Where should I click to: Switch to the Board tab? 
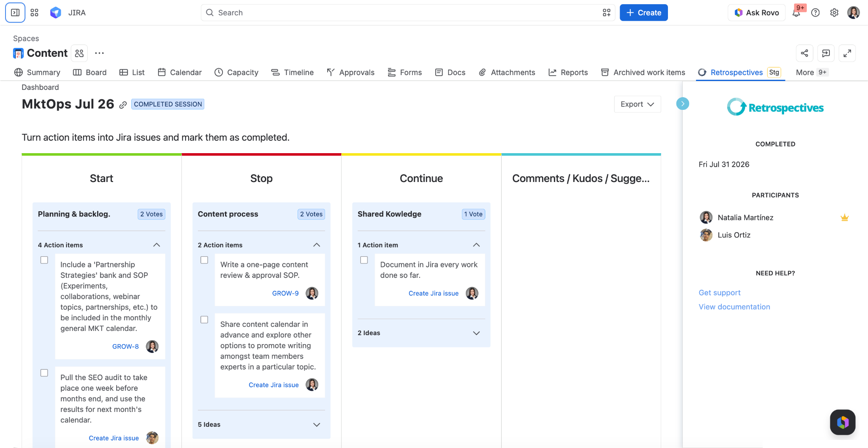pos(90,73)
